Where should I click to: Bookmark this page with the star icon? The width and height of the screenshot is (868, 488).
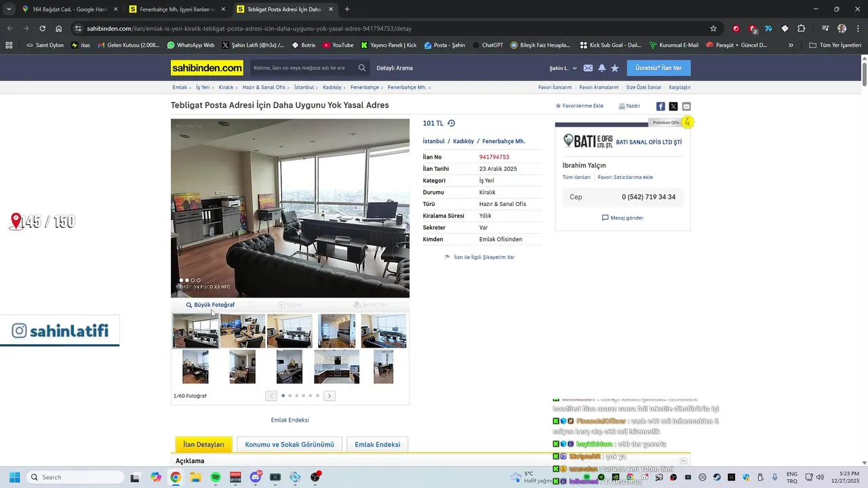[x=713, y=28]
